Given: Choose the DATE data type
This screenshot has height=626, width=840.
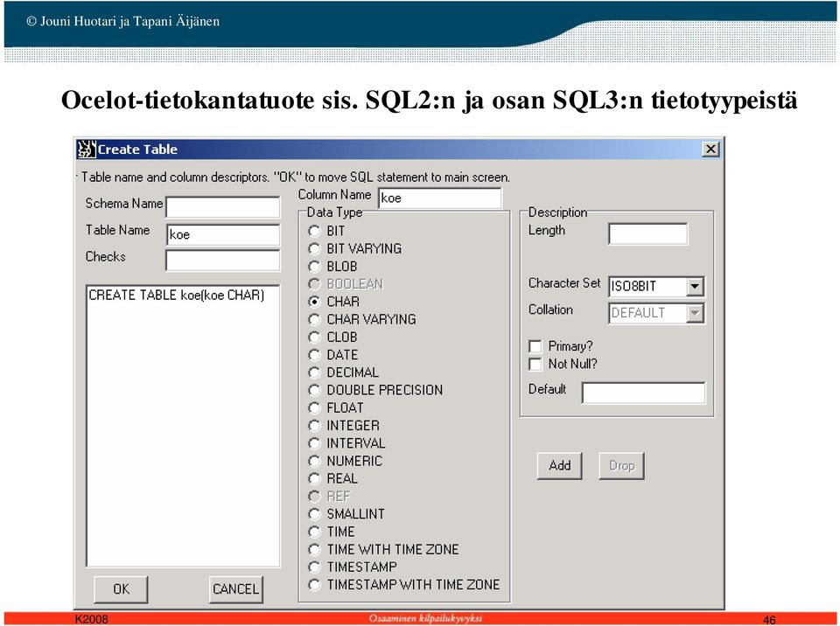Looking at the screenshot, I should click(x=314, y=355).
